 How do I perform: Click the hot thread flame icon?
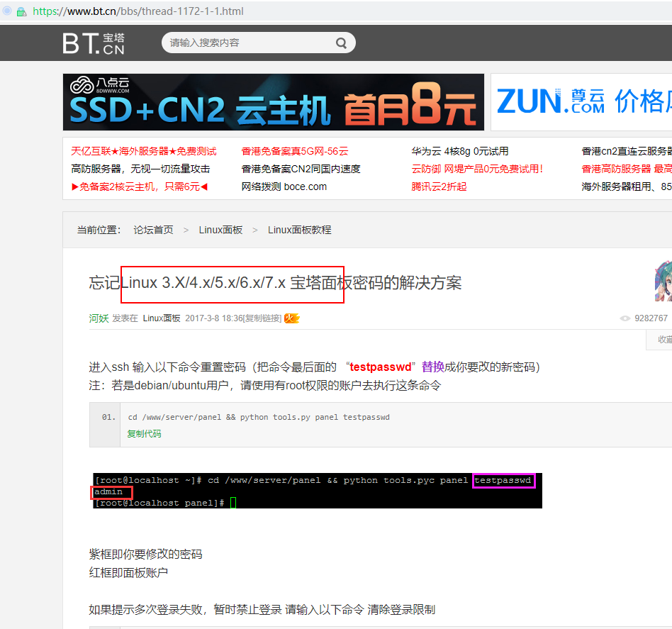point(292,318)
